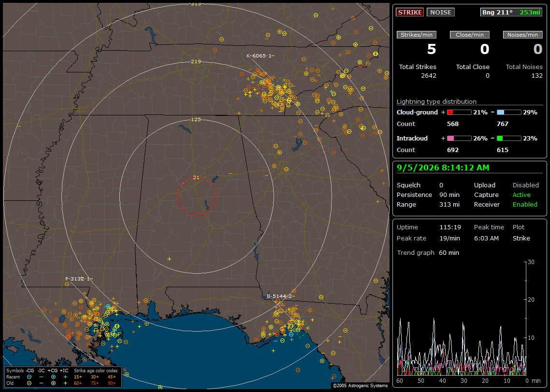This screenshot has height=392, width=550.
Task: Click the F-3132-1 storm cell label
Action: [79, 279]
